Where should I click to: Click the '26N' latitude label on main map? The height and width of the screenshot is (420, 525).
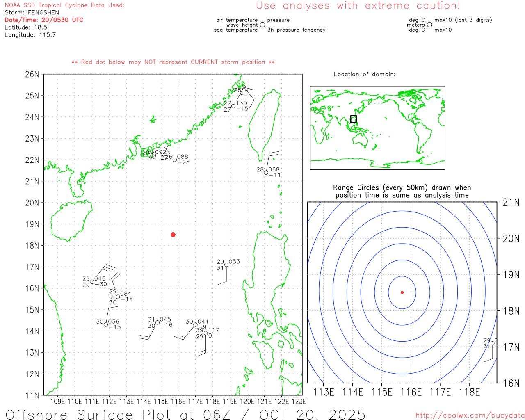pos(32,74)
